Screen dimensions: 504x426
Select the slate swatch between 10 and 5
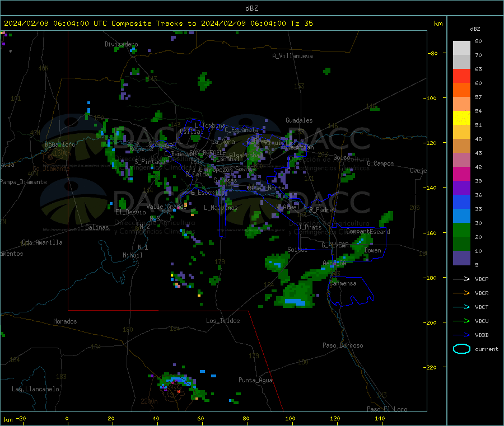(x=461, y=258)
